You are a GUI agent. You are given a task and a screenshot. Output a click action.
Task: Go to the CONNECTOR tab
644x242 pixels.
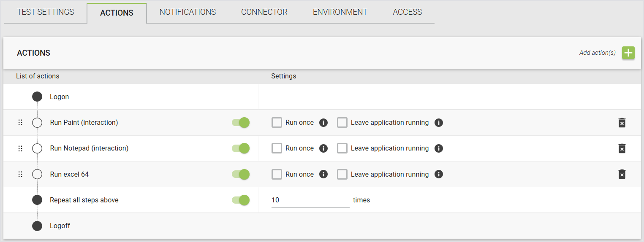(x=264, y=12)
